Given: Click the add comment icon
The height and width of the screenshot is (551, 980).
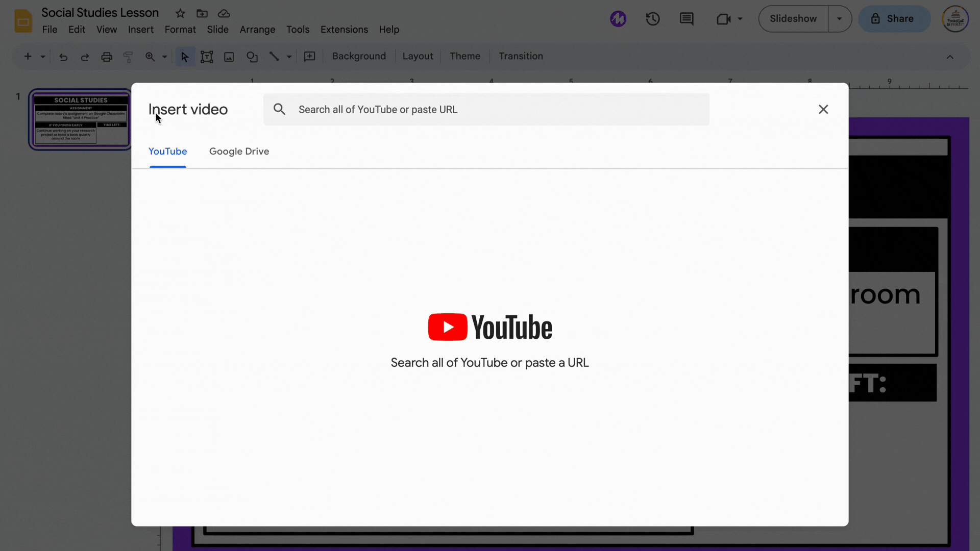Looking at the screenshot, I should click(310, 57).
